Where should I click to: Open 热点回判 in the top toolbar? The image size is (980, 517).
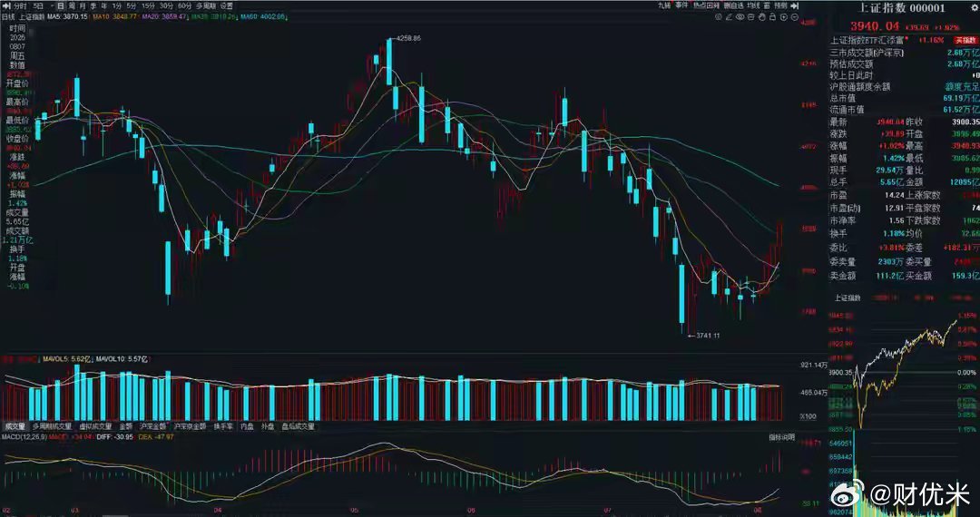coord(706,5)
